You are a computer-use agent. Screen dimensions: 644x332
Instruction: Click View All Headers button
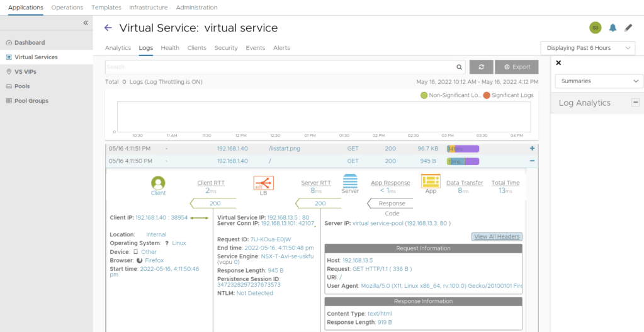(x=496, y=237)
